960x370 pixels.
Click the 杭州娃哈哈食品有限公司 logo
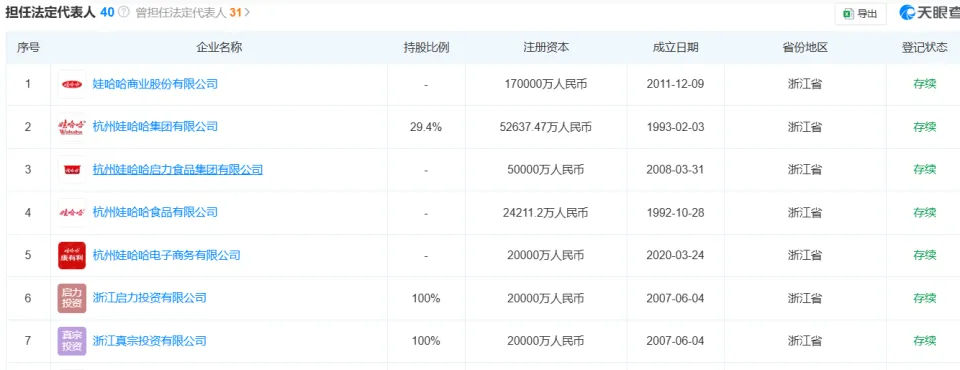point(72,213)
